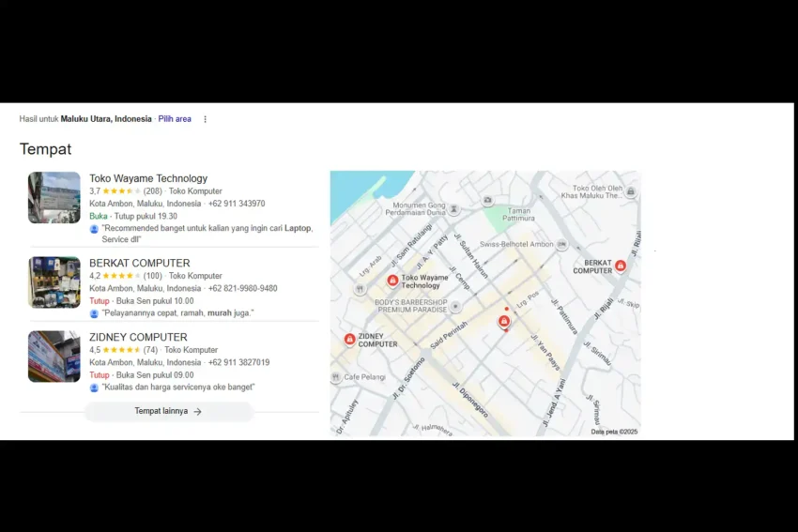Screen dimensions: 798x532
Task: Click the Toko Wayame Technology map pin
Action: (x=392, y=281)
